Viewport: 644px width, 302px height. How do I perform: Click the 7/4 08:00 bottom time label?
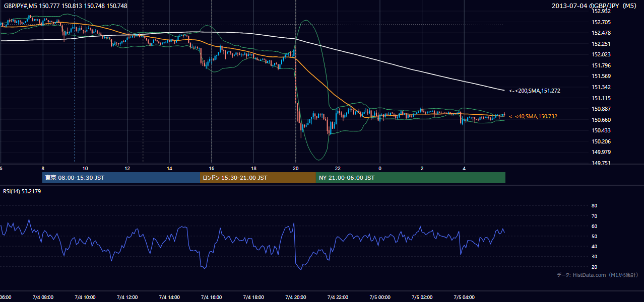pos(43,297)
